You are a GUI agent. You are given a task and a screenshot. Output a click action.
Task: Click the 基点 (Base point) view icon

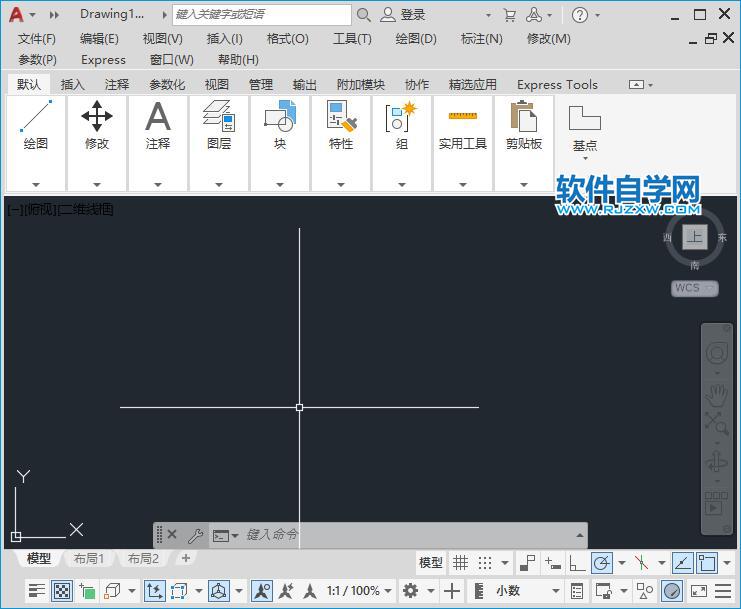585,118
